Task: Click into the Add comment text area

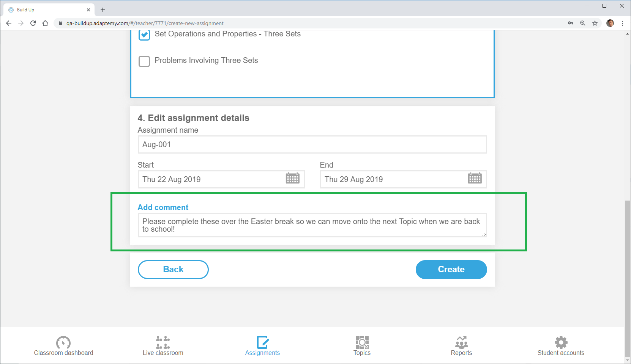Action: (312, 225)
